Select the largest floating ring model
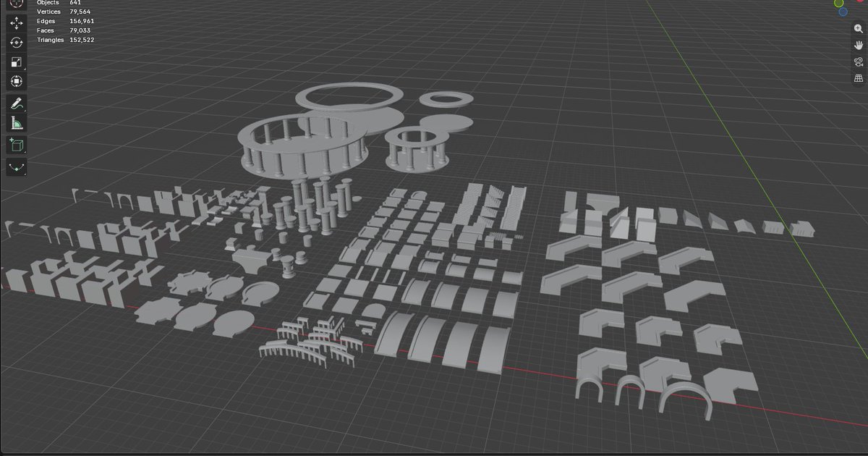The image size is (868, 456). [350, 97]
